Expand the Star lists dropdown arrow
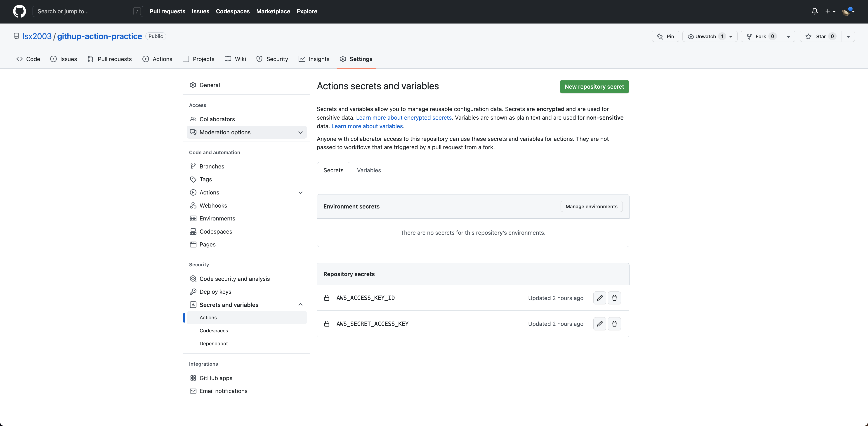 pos(848,36)
